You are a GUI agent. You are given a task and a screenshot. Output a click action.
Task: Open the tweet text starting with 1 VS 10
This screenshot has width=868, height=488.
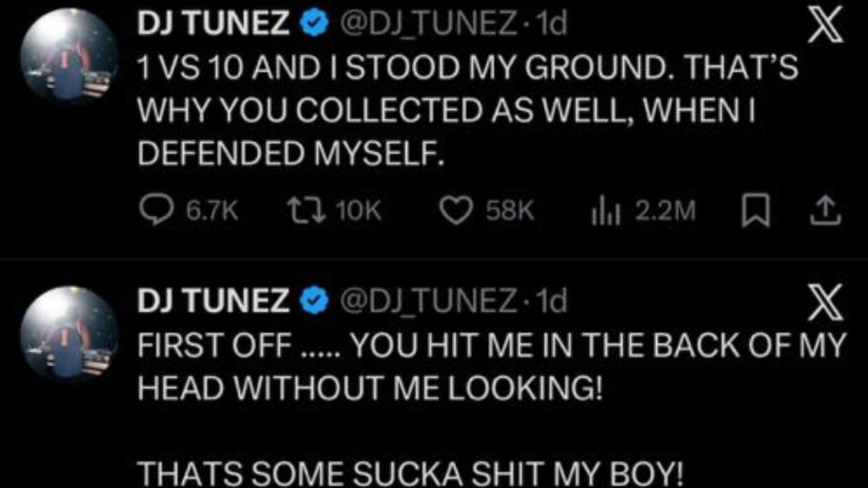click(x=468, y=111)
